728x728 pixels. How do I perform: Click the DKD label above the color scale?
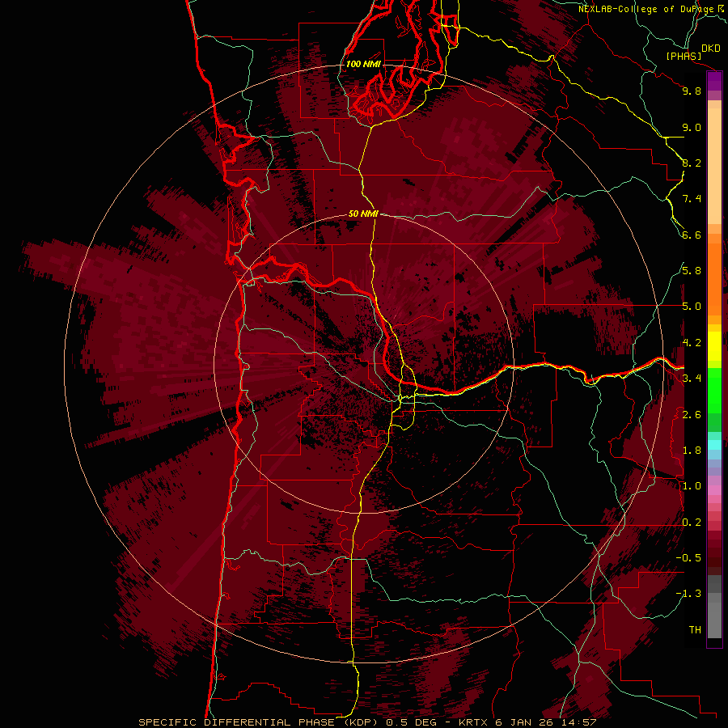pyautogui.click(x=711, y=49)
